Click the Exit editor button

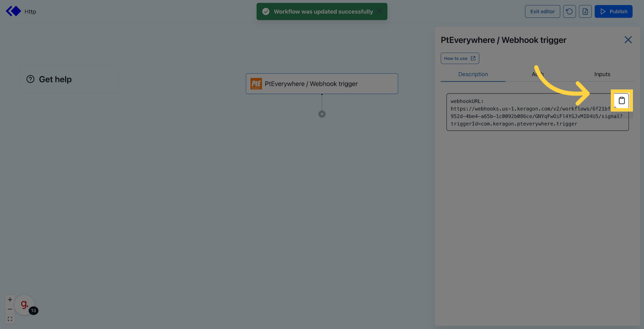click(x=542, y=11)
